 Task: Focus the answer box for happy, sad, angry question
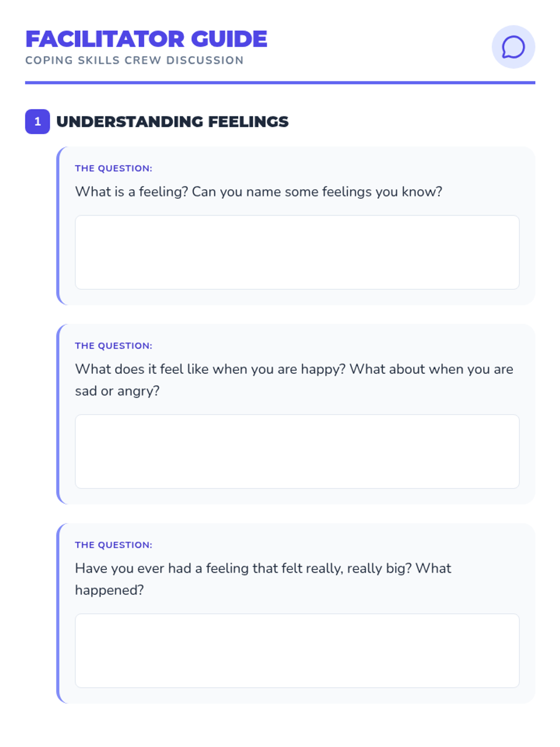297,451
